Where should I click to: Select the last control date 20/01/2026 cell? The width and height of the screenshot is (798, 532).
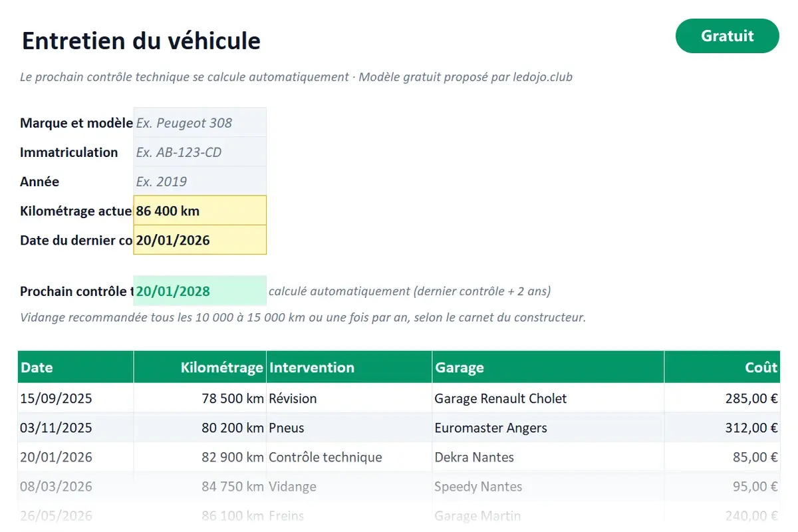coord(199,240)
